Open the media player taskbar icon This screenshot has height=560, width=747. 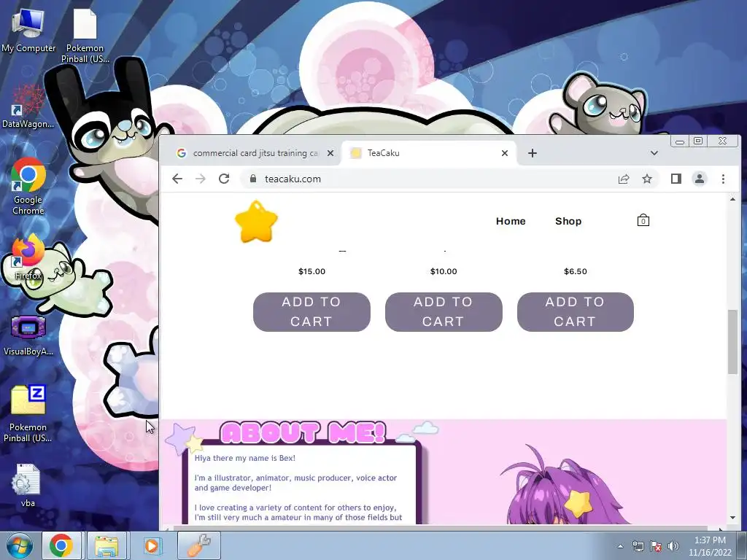point(152,545)
